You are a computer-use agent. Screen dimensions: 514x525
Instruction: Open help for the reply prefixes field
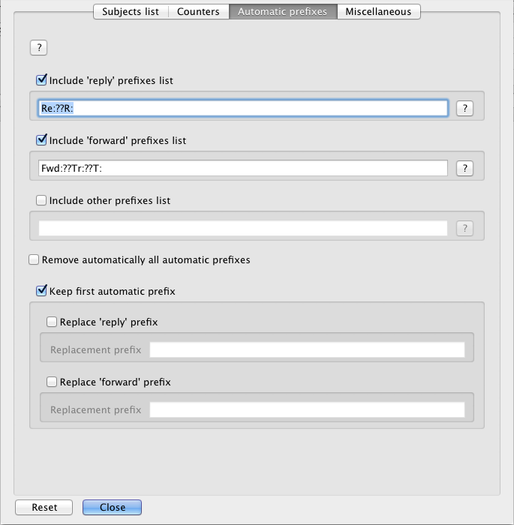point(465,108)
